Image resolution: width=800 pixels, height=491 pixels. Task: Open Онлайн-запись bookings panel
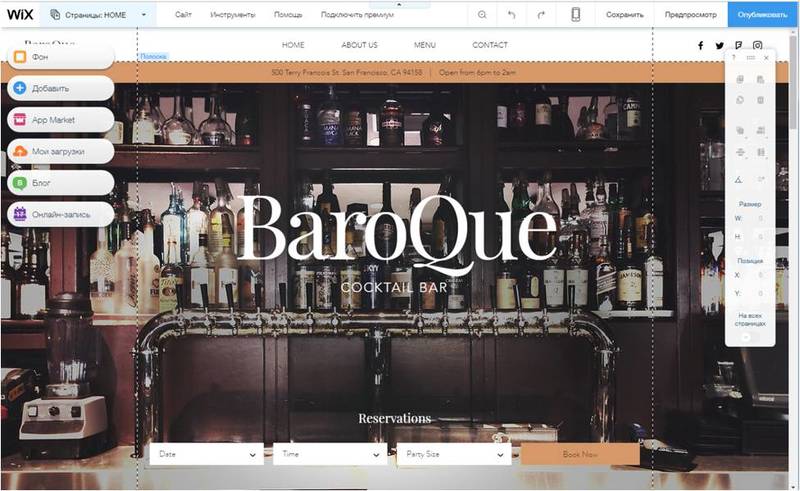click(x=58, y=214)
